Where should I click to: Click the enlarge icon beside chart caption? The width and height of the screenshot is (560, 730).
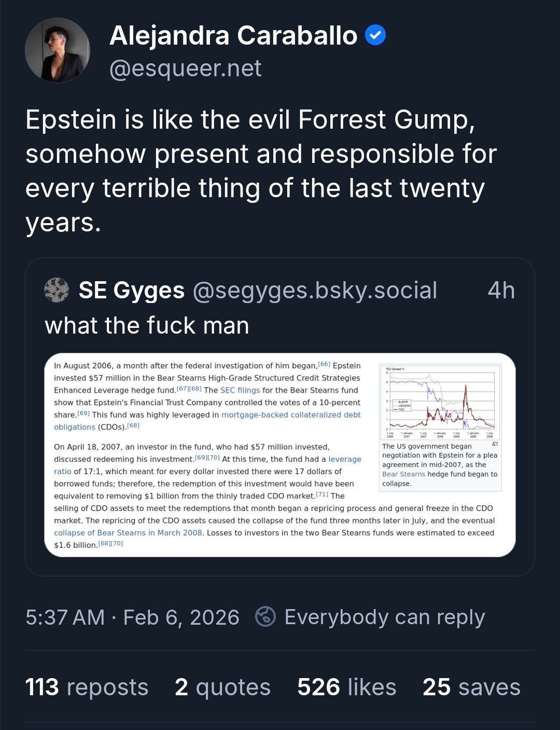(495, 445)
